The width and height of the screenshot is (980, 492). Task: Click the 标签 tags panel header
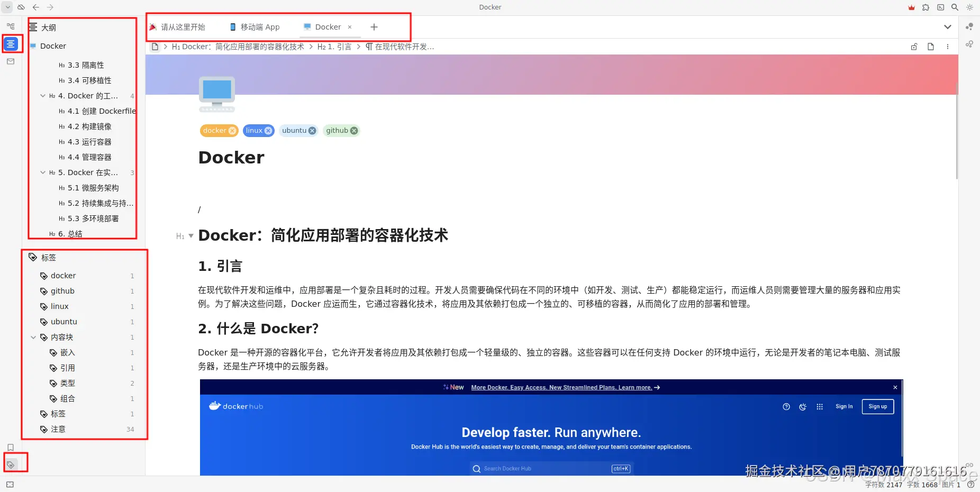49,258
